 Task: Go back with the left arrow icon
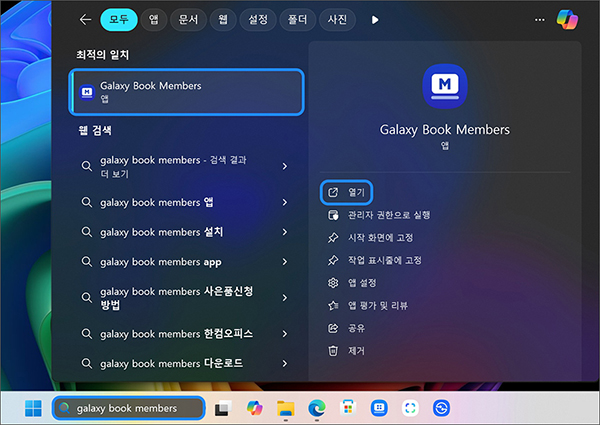point(85,20)
